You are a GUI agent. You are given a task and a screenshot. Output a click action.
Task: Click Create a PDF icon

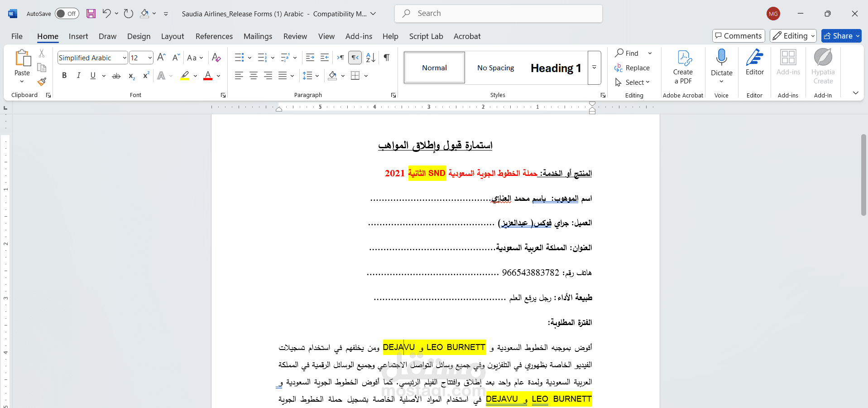683,67
